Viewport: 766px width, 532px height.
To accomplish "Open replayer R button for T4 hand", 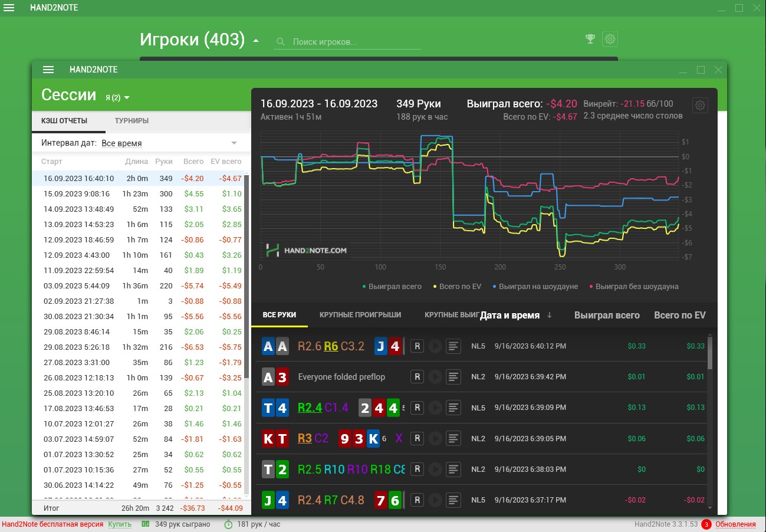I will tap(417, 408).
